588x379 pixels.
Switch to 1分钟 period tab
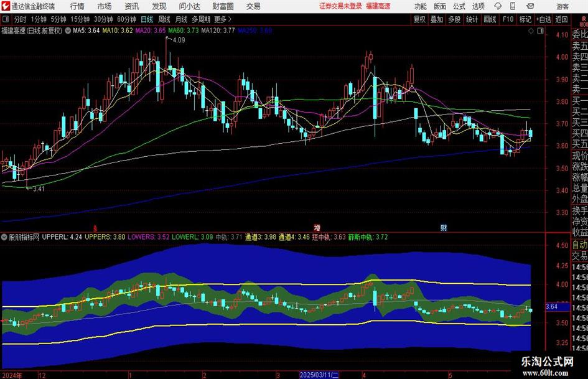(39, 19)
